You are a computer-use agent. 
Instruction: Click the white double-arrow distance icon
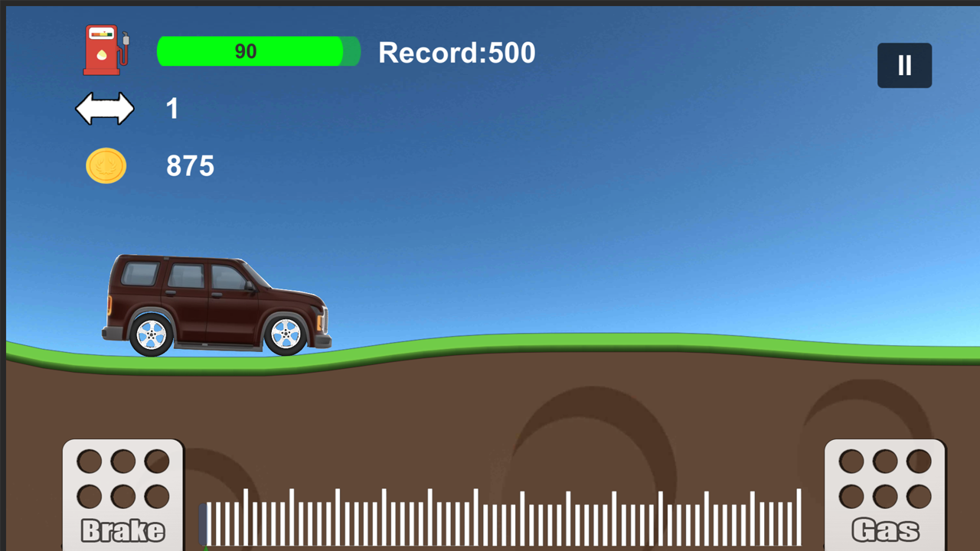click(x=105, y=109)
